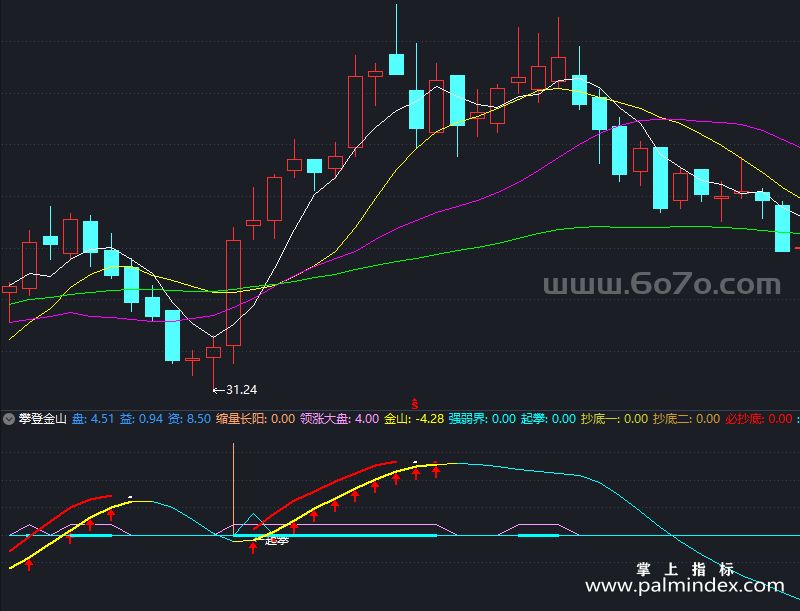The width and height of the screenshot is (800, 611).
Task: Click the 起攀 signal label in indicator chart
Action: tap(277, 541)
